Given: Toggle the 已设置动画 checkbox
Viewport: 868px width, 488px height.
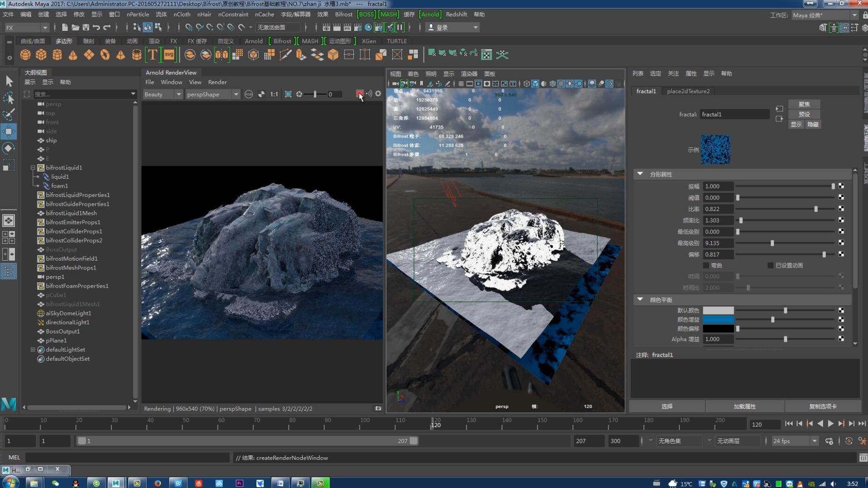Looking at the screenshot, I should pos(770,265).
